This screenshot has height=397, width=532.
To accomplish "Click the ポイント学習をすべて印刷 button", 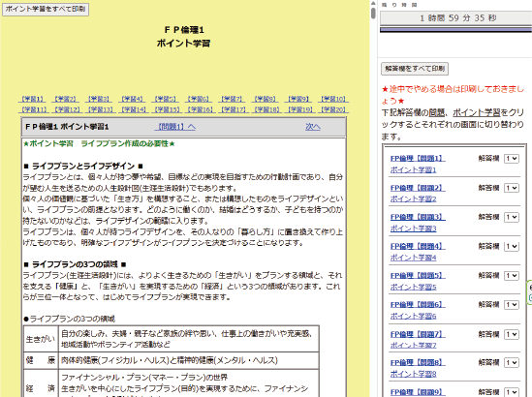I will coord(46,9).
